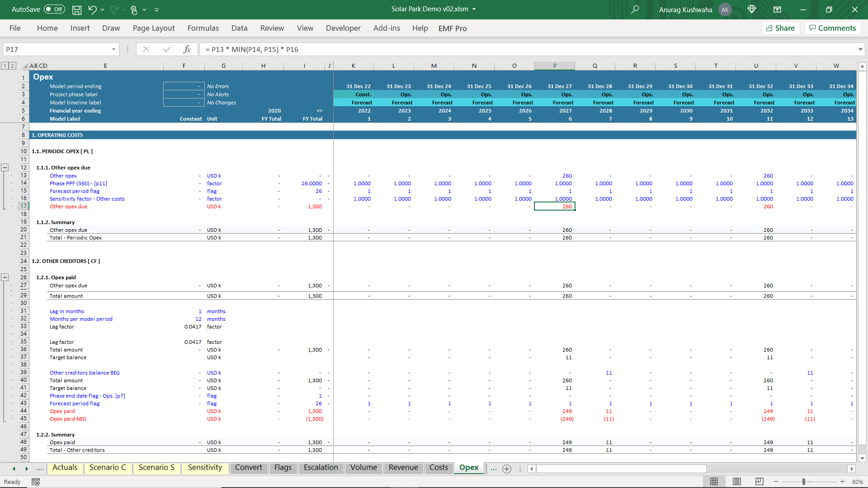Click the macro recording status bar icon
The width and height of the screenshot is (868, 488).
click(x=36, y=482)
